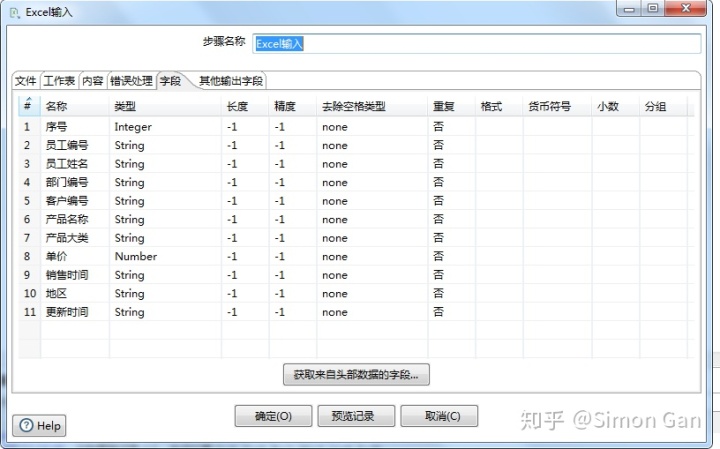Click row number 11 in the # column
The width and height of the screenshot is (720, 449).
point(29,312)
